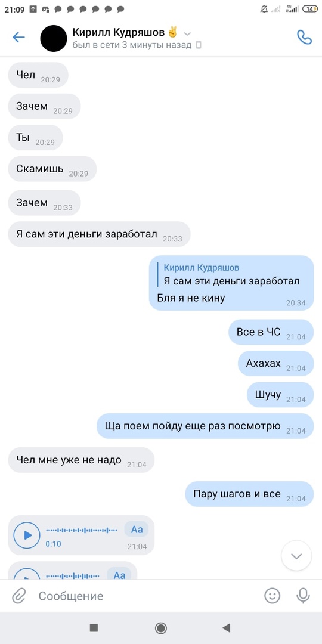Image resolution: width=322 pixels, height=644 pixels.
Task: Tap the Android home circle button
Action: click(x=160, y=628)
